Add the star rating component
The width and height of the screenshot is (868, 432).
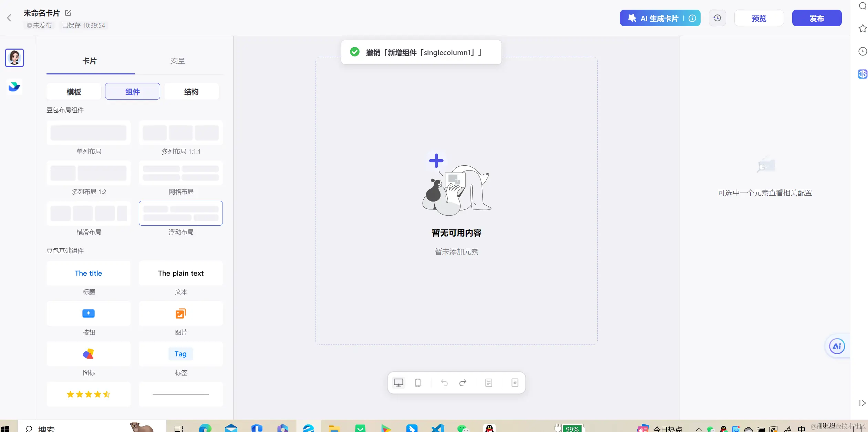pyautogui.click(x=89, y=394)
